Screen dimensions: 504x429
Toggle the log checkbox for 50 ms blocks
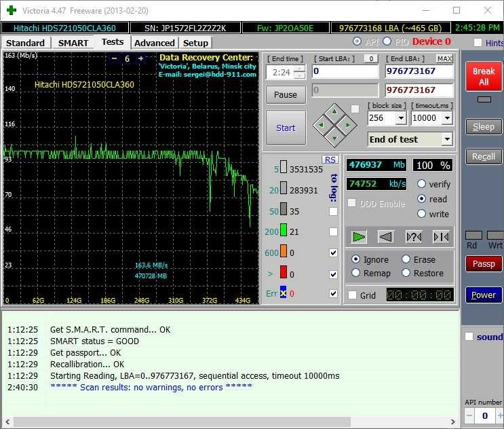click(333, 211)
